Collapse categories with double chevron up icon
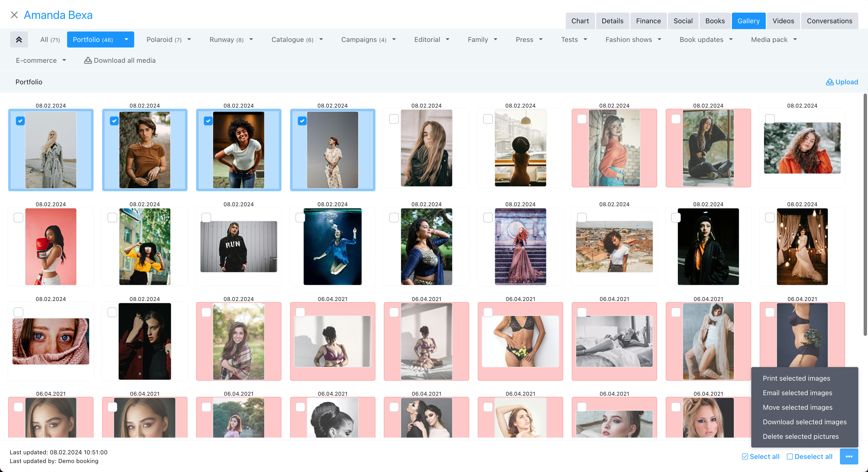The height and width of the screenshot is (472, 868). [19, 39]
